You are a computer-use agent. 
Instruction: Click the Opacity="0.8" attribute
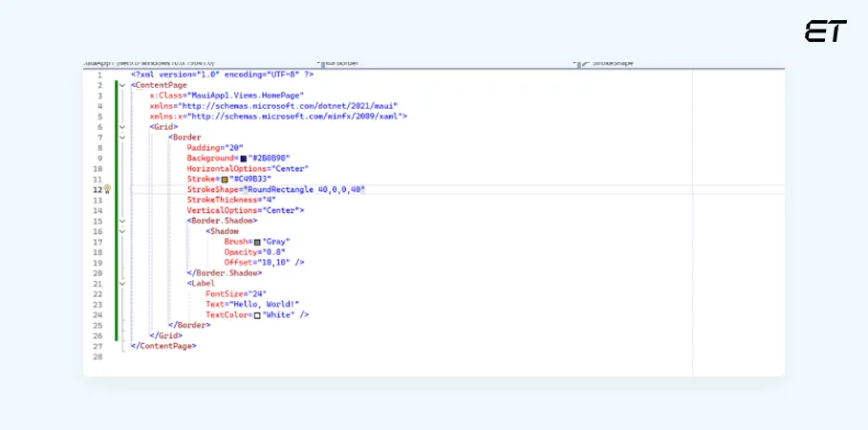click(x=254, y=252)
